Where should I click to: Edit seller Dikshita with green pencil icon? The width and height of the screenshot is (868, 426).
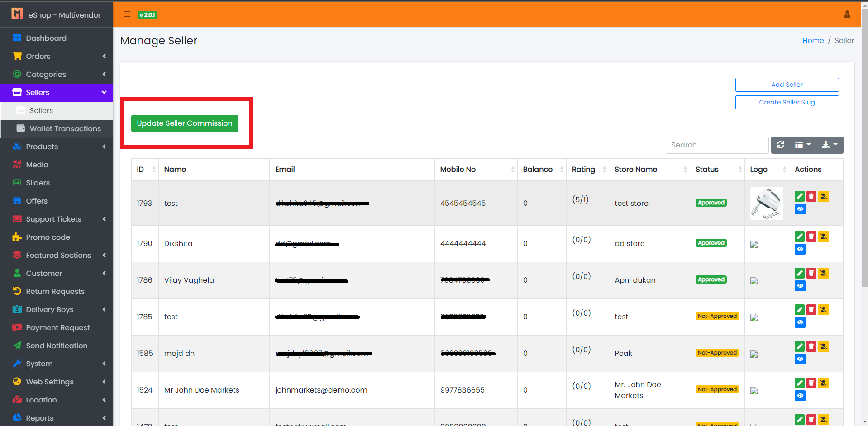tap(800, 237)
